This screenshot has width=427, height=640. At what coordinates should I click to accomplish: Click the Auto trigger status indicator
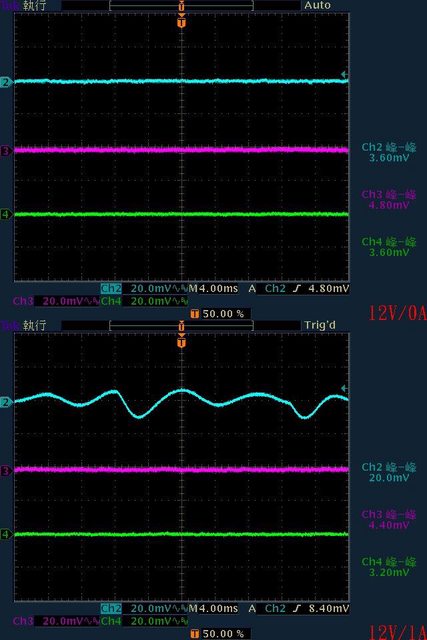point(317,5)
